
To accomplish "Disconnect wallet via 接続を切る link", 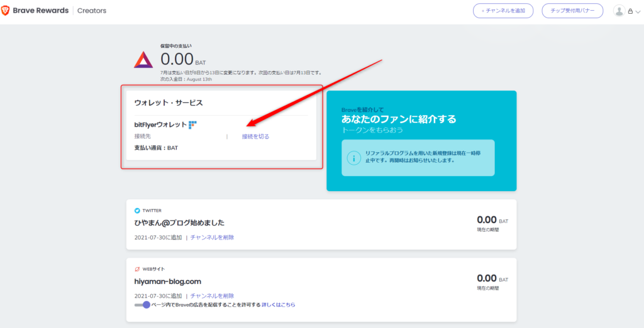I will (255, 136).
